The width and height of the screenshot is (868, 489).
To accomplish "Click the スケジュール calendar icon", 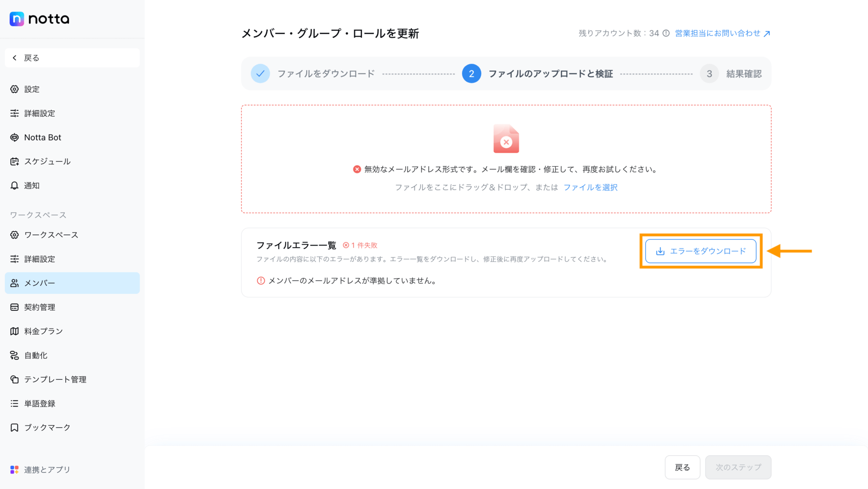I will point(14,161).
